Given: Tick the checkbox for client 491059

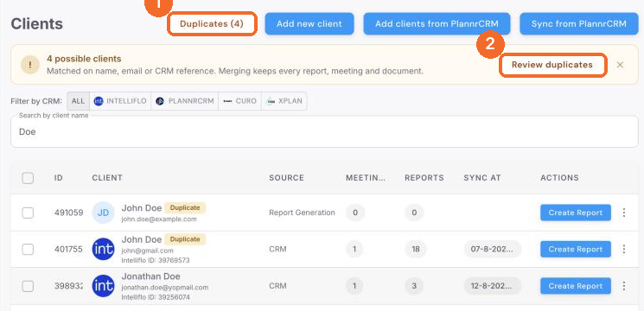Looking at the screenshot, I should tap(28, 213).
